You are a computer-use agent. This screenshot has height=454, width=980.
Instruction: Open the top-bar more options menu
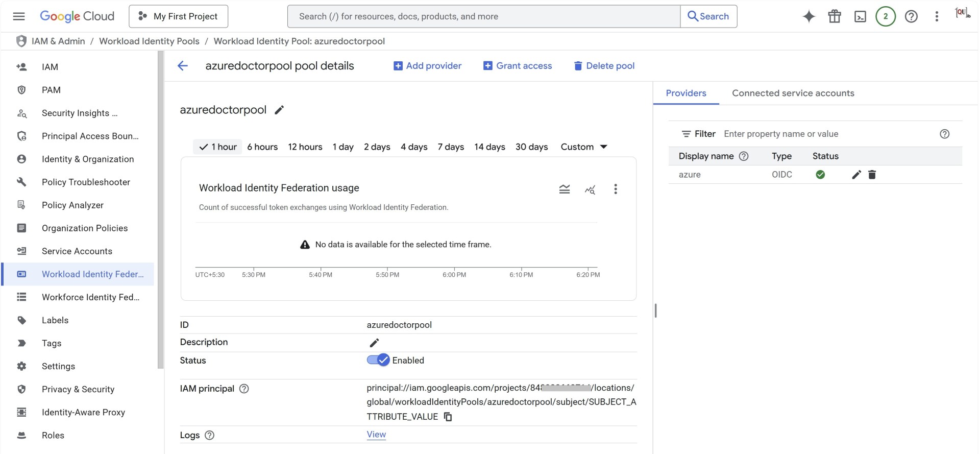937,16
